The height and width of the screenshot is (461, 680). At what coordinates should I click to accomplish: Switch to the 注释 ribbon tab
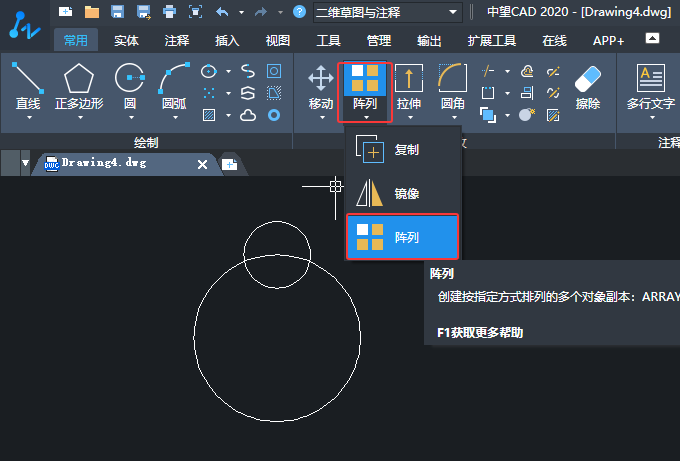tap(177, 41)
